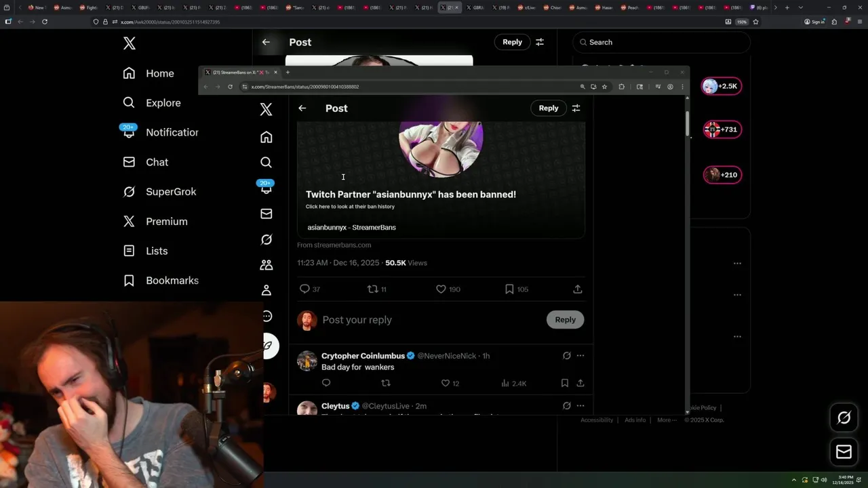Open Communities people icon in front window sidebar
The width and height of the screenshot is (868, 488).
267,265
